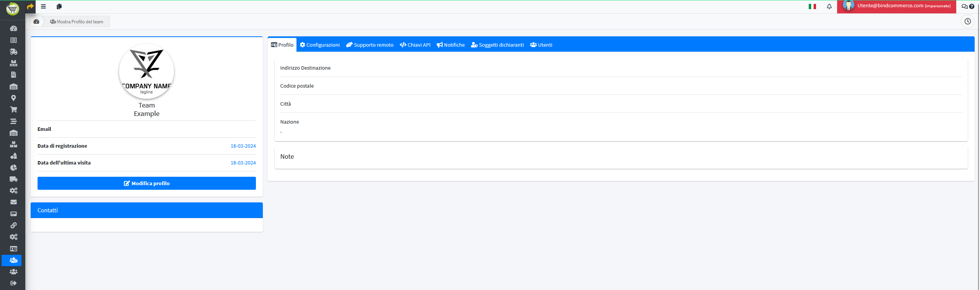Open the Chiavi API tab

pyautogui.click(x=415, y=45)
